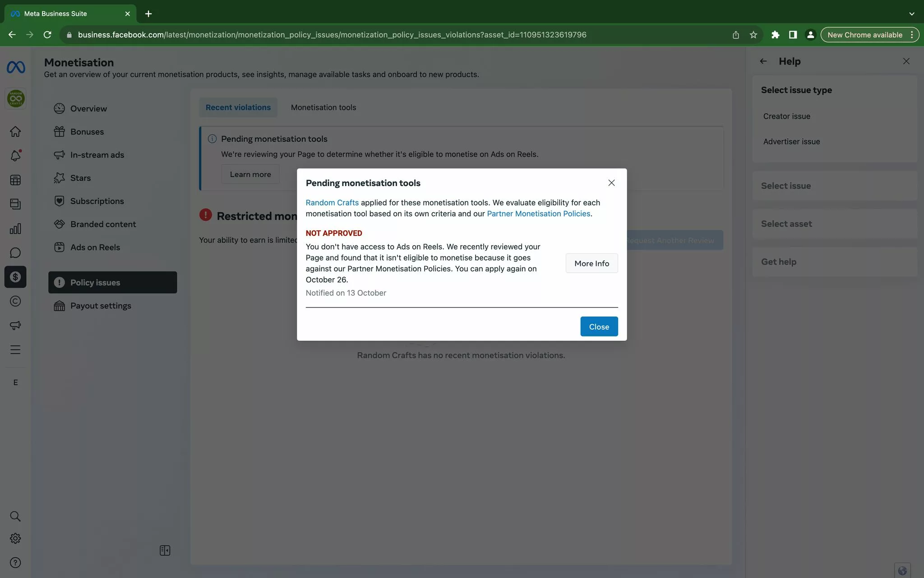Open the Random Crafts link in dialog
Viewport: 924px width, 578px height.
(x=332, y=202)
